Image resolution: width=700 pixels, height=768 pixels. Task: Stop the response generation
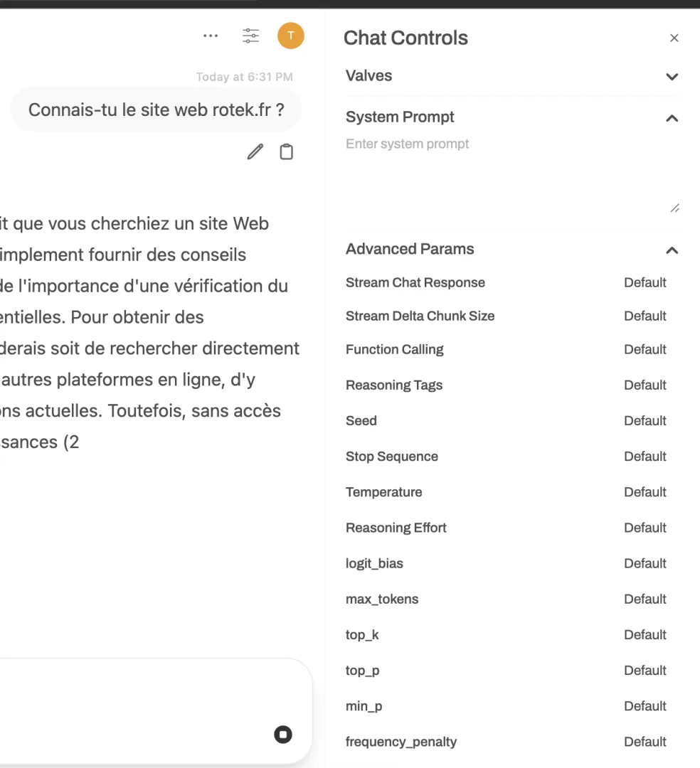283,735
